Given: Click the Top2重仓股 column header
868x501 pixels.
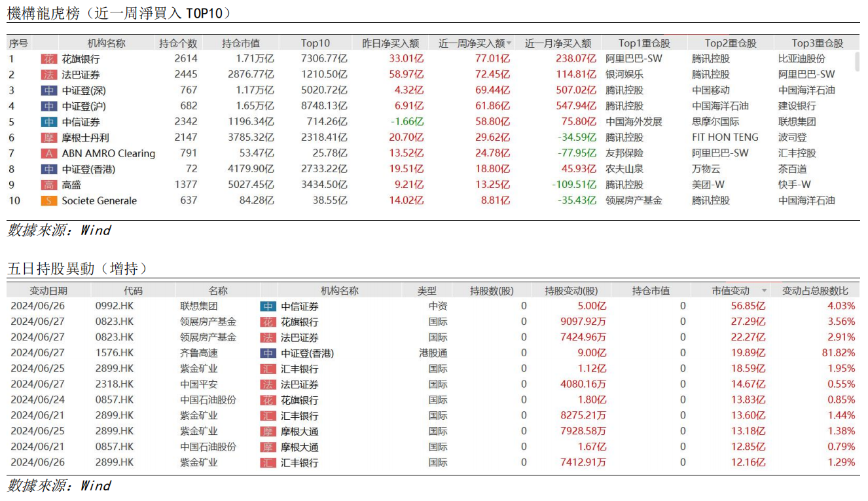Looking at the screenshot, I should (x=731, y=43).
